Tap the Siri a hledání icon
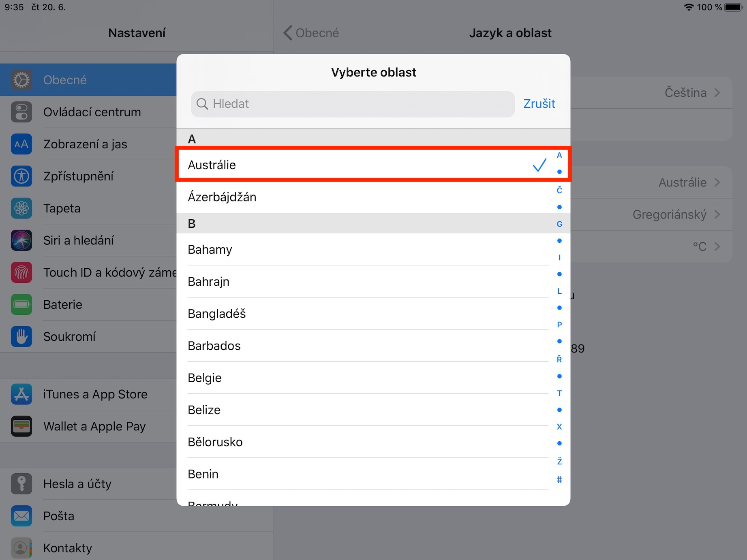Screen dimensions: 747x560 [21, 240]
